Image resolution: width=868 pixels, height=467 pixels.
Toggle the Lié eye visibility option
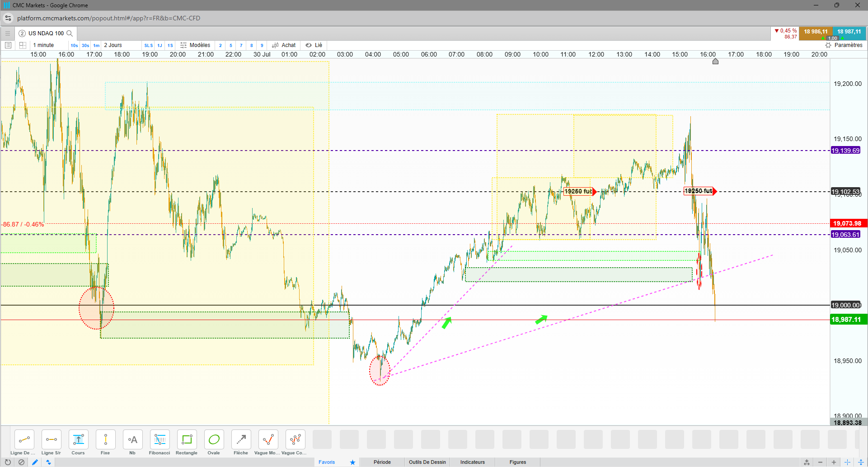314,45
